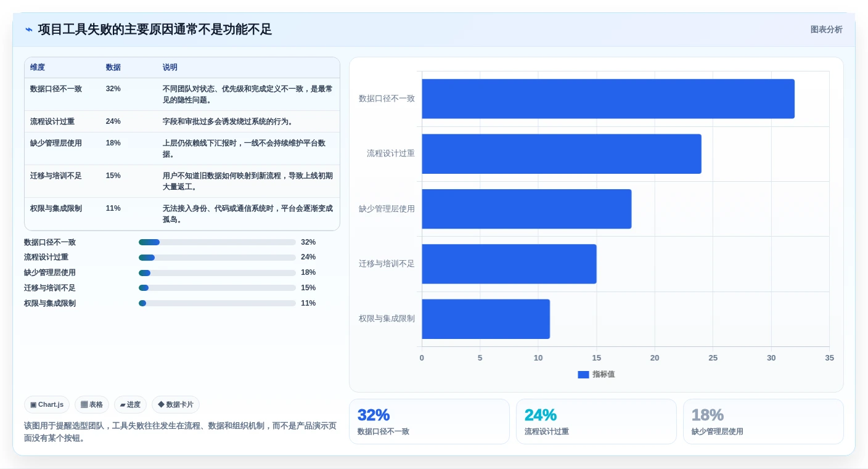Click the 24% cell in the table
Viewport: 868px width, 469px height.
(x=113, y=121)
